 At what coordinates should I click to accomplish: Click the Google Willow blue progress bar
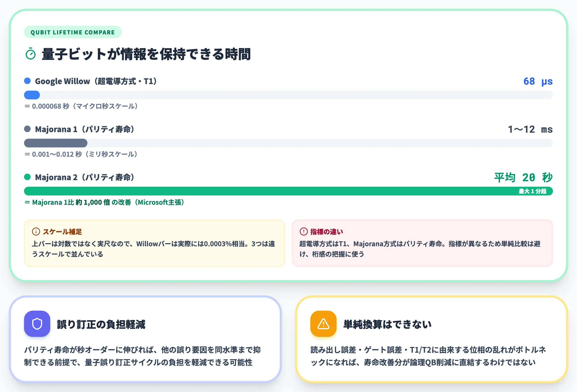coord(32,95)
